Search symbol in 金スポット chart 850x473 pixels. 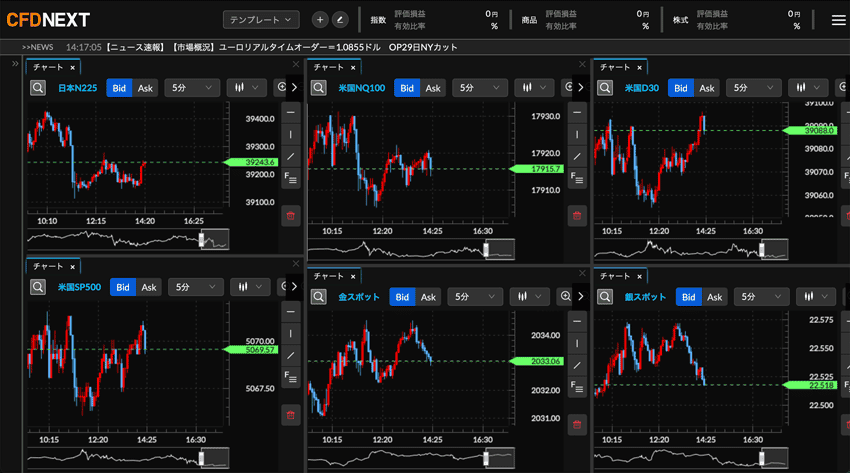(x=319, y=297)
